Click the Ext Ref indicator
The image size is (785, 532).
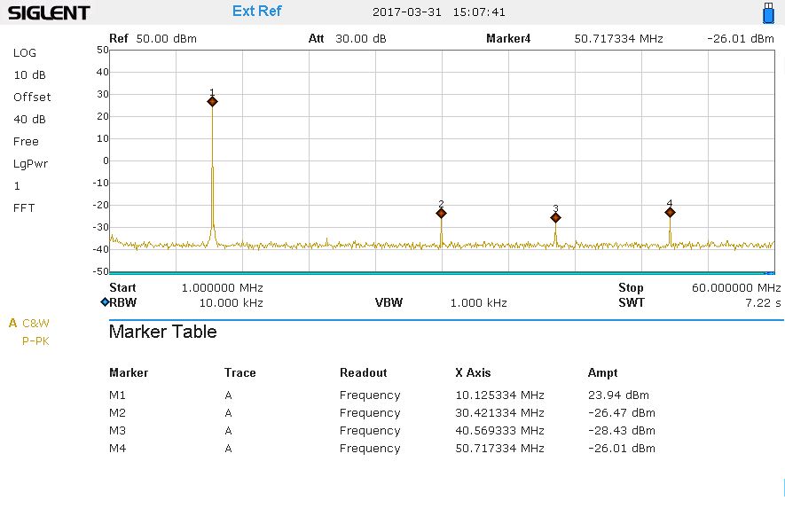(256, 12)
